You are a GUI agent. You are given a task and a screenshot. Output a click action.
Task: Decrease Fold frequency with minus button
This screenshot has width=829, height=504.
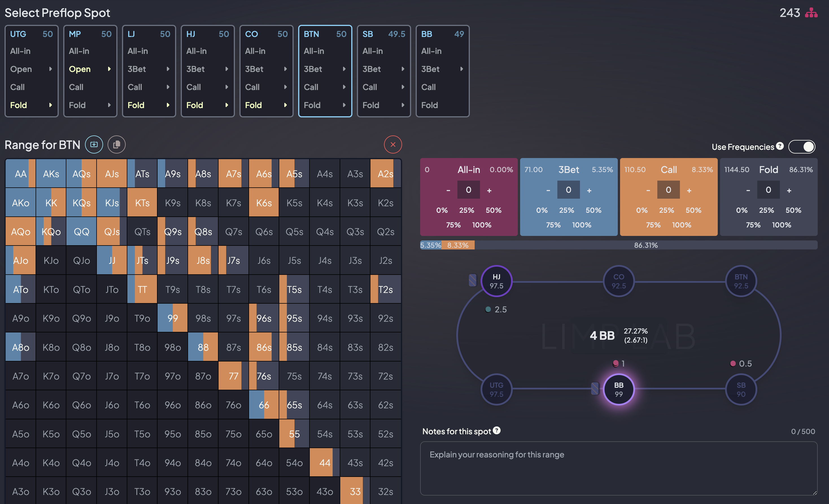[x=748, y=190]
